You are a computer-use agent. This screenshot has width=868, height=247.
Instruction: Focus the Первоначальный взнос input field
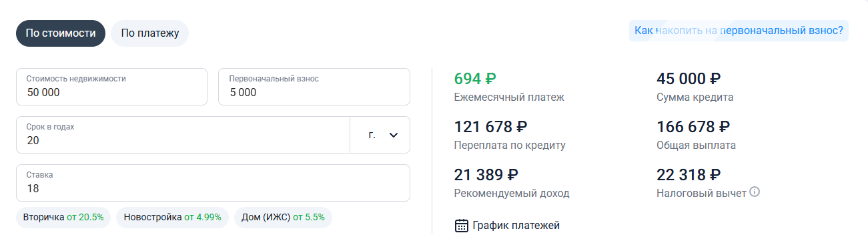314,87
